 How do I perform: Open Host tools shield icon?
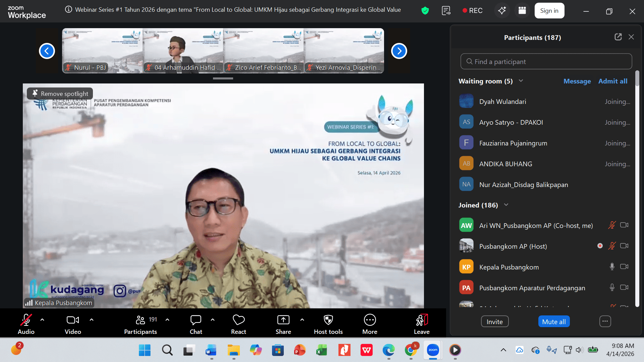tap(328, 320)
